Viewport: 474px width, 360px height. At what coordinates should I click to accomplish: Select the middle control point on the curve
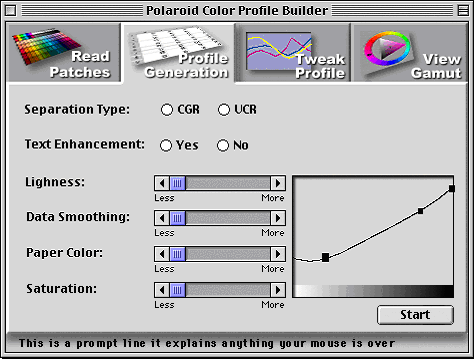(421, 211)
